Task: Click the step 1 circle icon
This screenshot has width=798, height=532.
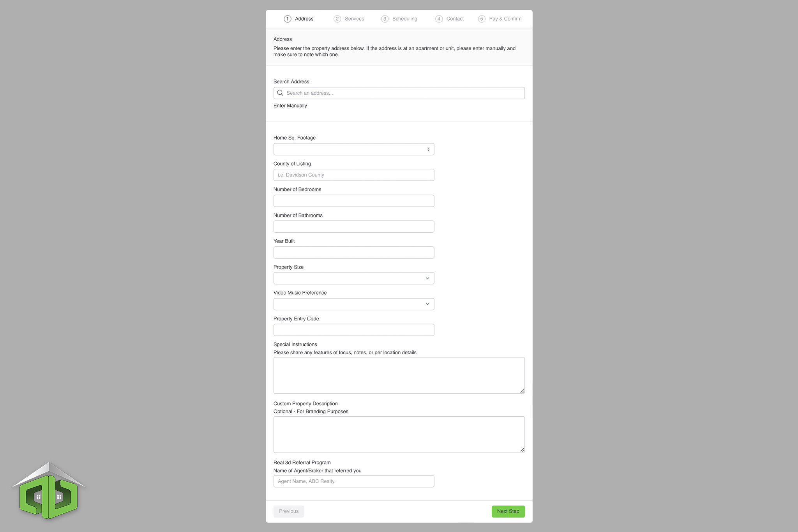Action: [288, 19]
